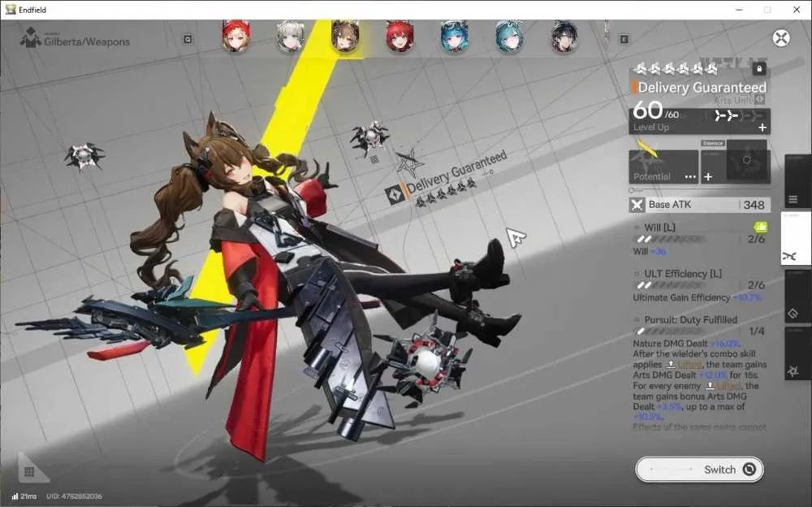812x507 pixels.
Task: Open weapon Potential details
Action: click(663, 167)
